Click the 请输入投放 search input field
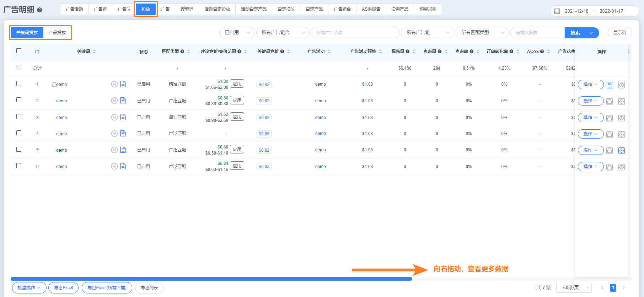The image size is (644, 297). [537, 33]
